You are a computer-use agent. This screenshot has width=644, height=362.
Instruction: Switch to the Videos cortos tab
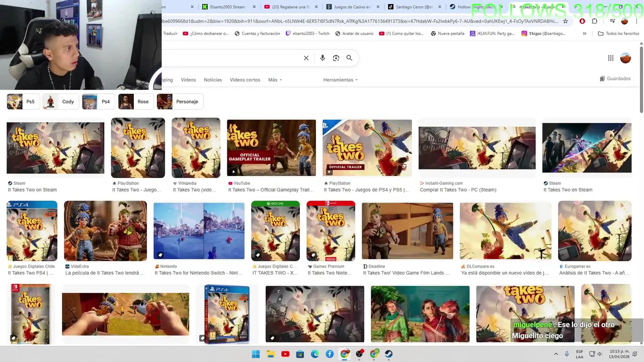click(x=245, y=80)
